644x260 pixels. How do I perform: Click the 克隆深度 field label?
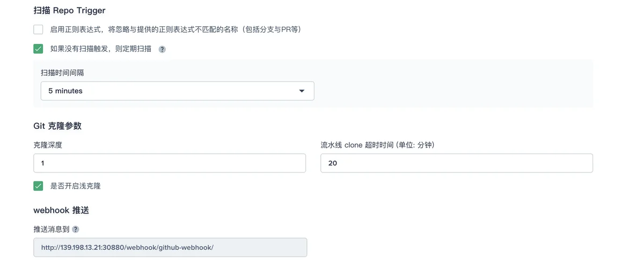(x=48, y=145)
